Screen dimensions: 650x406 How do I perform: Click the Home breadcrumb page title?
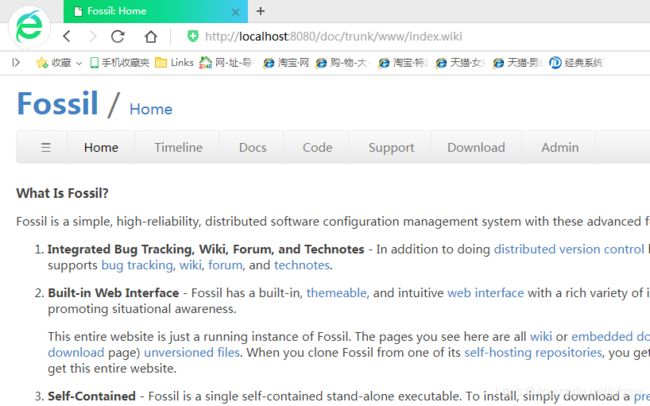151,109
